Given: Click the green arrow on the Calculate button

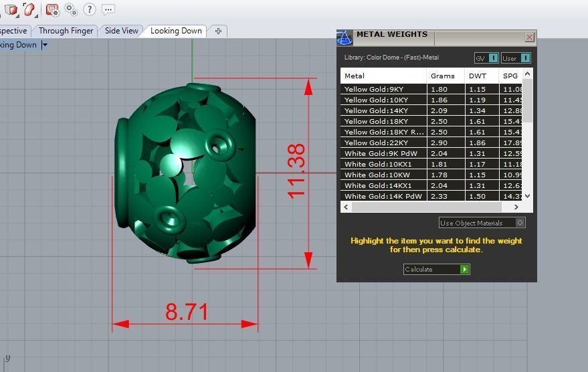Looking at the screenshot, I should 465,269.
